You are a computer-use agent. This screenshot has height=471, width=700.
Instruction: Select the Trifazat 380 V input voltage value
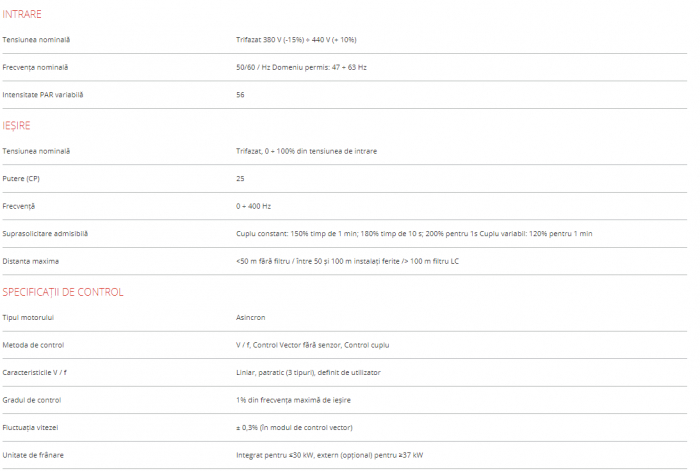pos(295,40)
